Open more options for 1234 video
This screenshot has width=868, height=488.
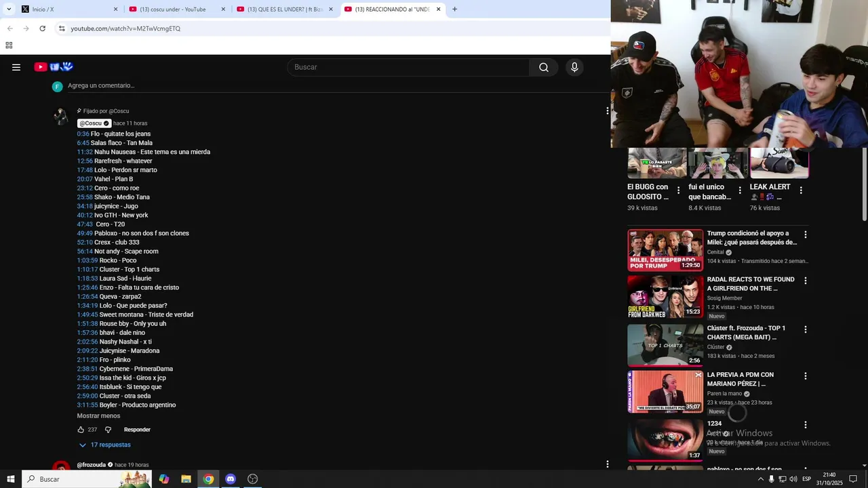(x=806, y=425)
